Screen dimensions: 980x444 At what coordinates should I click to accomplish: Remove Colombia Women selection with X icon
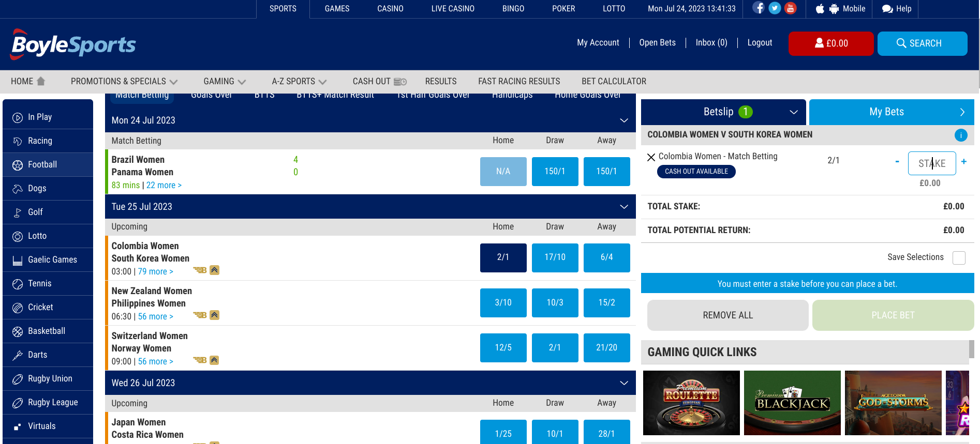[x=651, y=157]
